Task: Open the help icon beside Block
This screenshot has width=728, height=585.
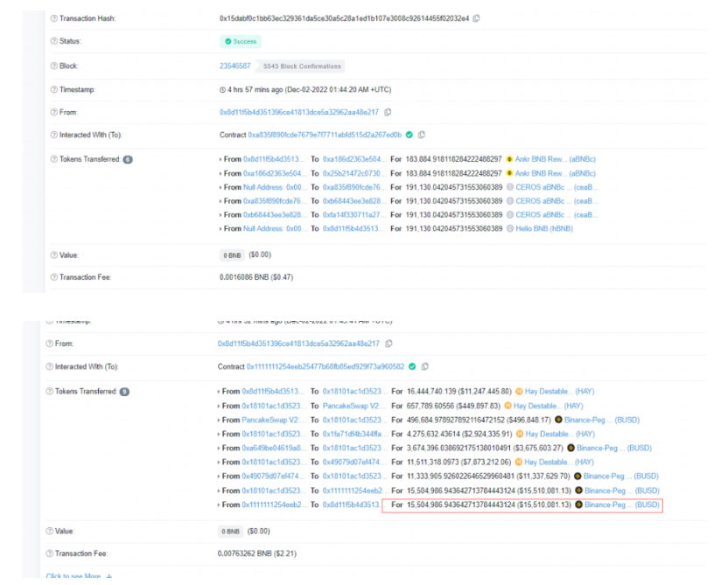Action: click(54, 66)
